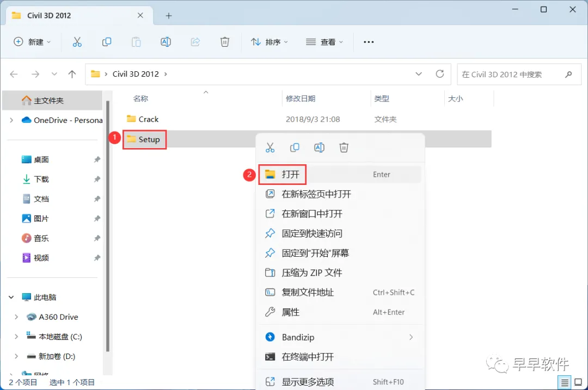Expand OneDrive - Personal tree node

pos(11,120)
